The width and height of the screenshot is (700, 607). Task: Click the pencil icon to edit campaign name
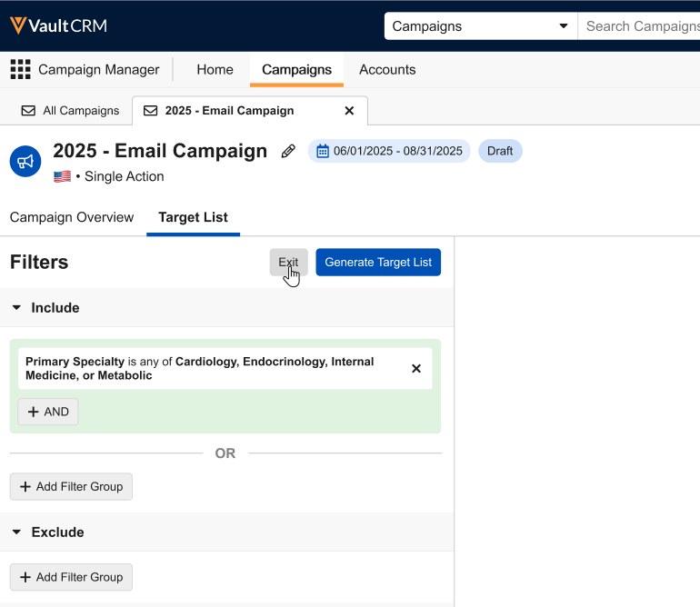coord(288,152)
